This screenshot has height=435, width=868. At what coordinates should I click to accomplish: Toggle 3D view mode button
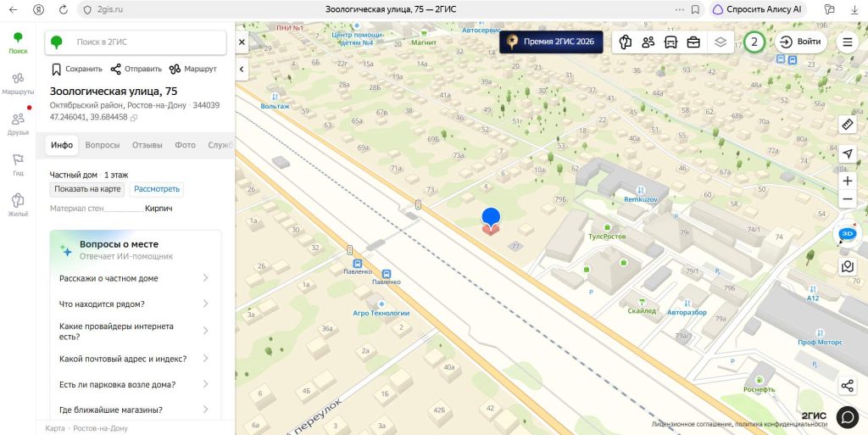(x=848, y=234)
